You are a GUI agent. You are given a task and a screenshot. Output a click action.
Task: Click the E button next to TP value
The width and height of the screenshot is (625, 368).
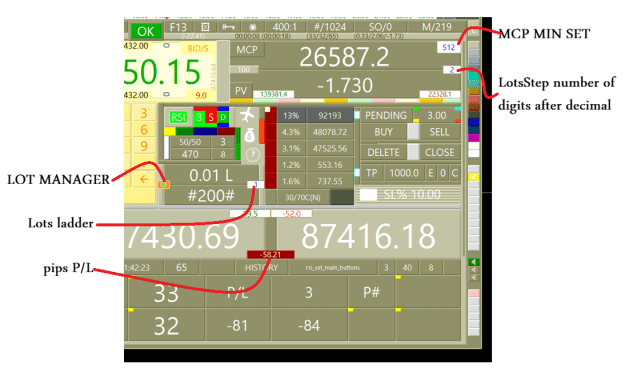430,173
